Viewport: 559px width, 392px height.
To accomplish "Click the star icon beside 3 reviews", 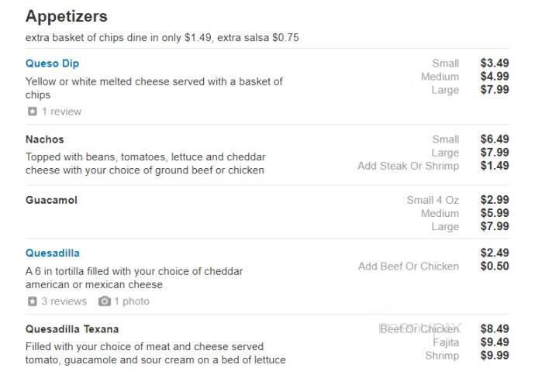I will click(33, 301).
